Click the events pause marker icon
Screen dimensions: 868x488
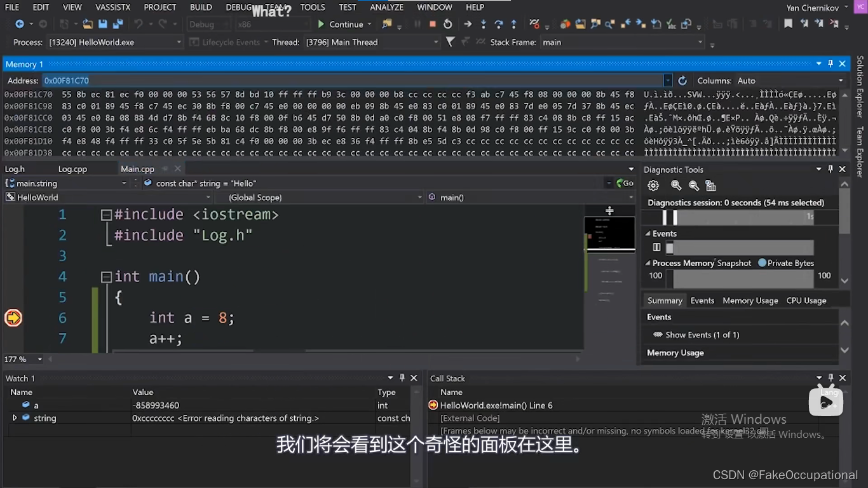[x=656, y=248]
